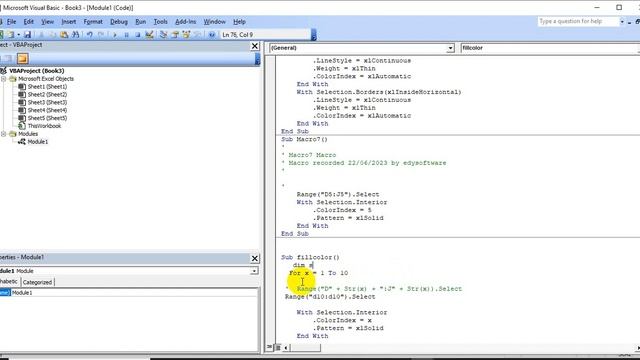Screen dimensions: 640x360
Task: Close the Properties - Module1 pane
Action: (255, 258)
